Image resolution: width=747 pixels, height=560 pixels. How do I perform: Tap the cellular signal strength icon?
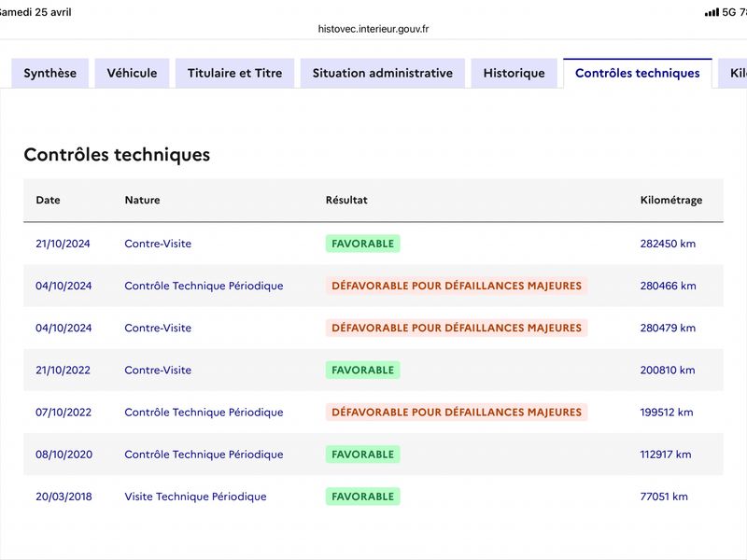point(712,13)
